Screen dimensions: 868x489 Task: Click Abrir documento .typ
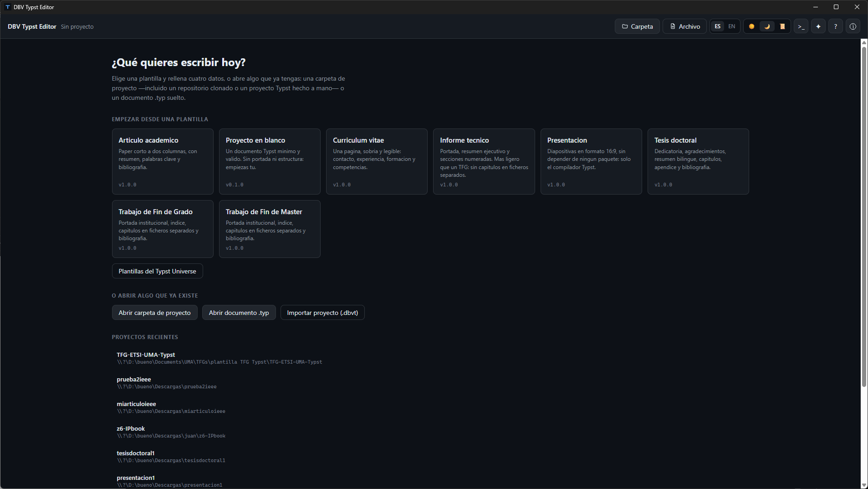[x=239, y=313]
